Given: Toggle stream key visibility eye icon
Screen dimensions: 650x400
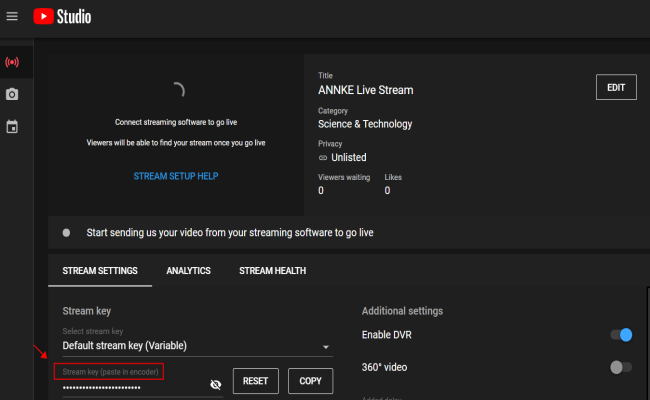Looking at the screenshot, I should click(215, 384).
